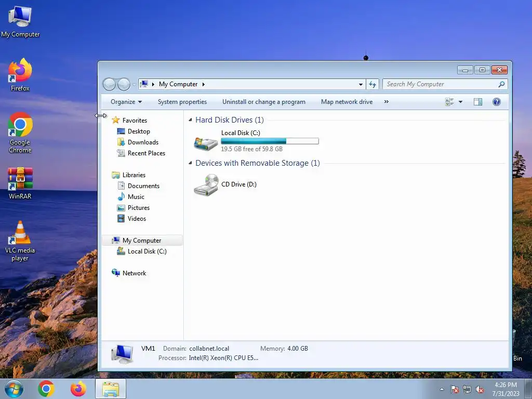Click the "4.00 GB" memory value
The width and height of the screenshot is (532, 399).
(298, 349)
